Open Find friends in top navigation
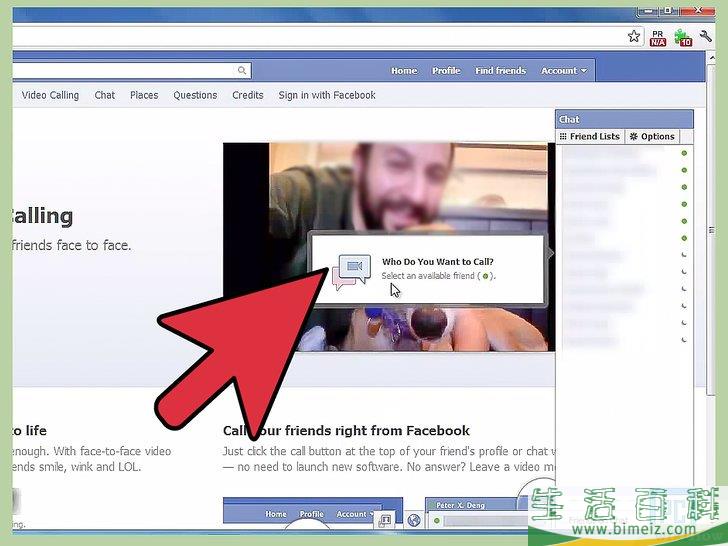This screenshot has height=546, width=728. point(500,71)
